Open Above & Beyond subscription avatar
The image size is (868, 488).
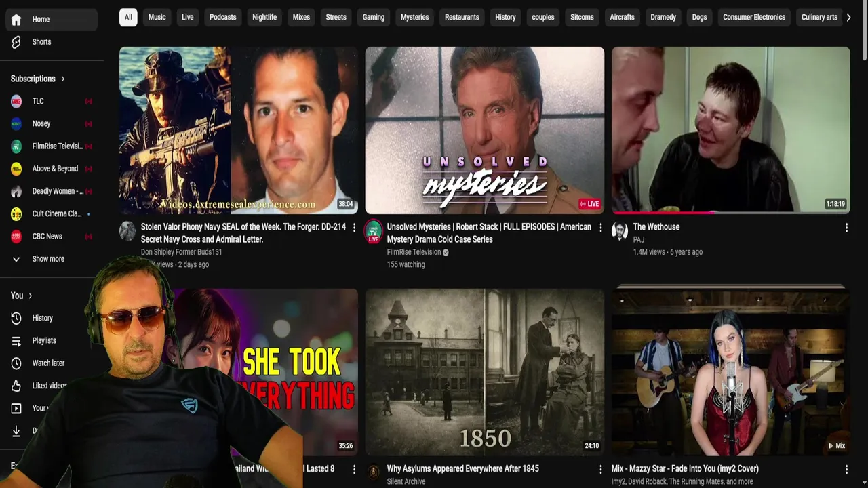click(x=16, y=169)
